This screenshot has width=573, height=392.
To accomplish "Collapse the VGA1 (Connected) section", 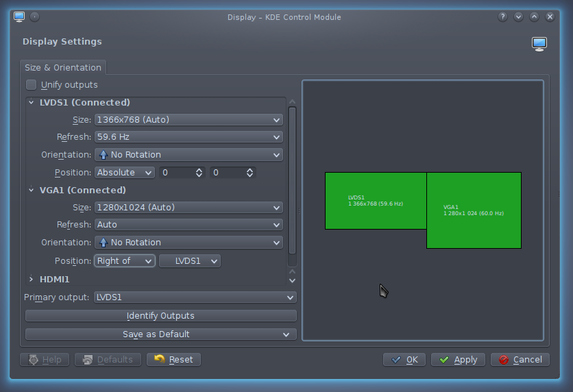I will [31, 191].
